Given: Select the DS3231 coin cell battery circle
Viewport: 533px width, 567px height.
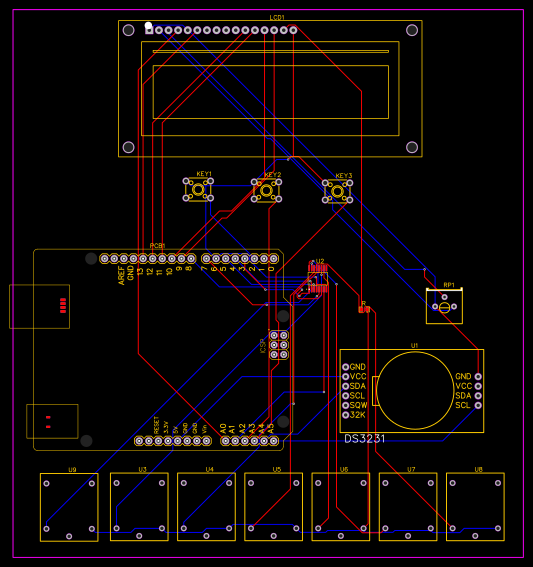Looking at the screenshot, I should pos(415,391).
